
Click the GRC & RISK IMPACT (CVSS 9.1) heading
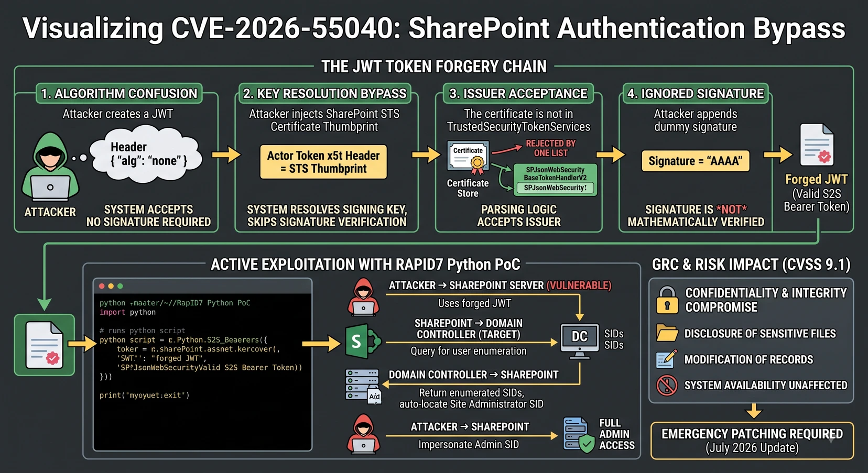pyautogui.click(x=751, y=264)
